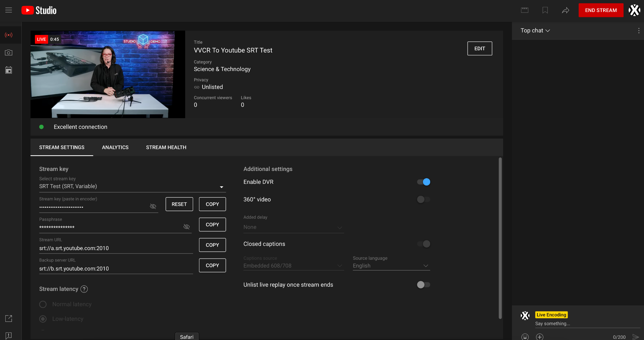Click the End Stream button
Viewport: 644px width, 340px height.
pos(601,10)
